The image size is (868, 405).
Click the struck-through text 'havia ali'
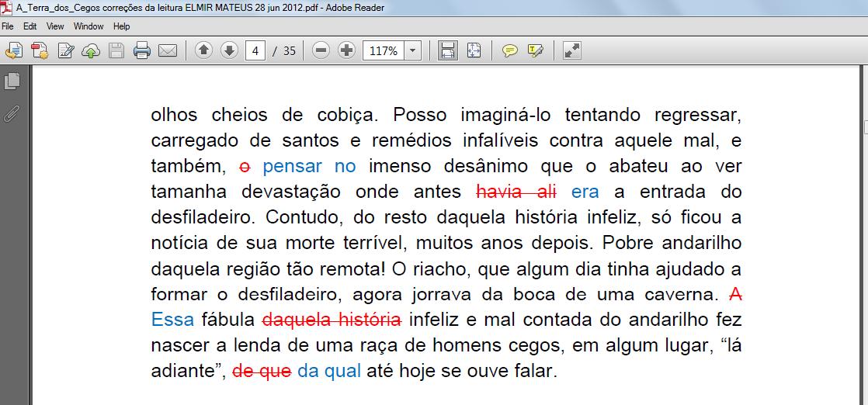click(x=516, y=192)
